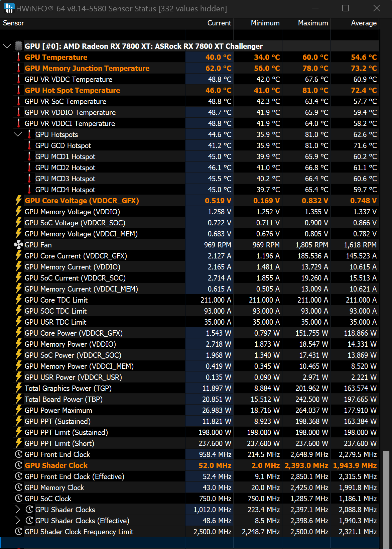
Task: Click lightning icon of GPU Memory Voltage (VDDIO)
Action: [19, 211]
